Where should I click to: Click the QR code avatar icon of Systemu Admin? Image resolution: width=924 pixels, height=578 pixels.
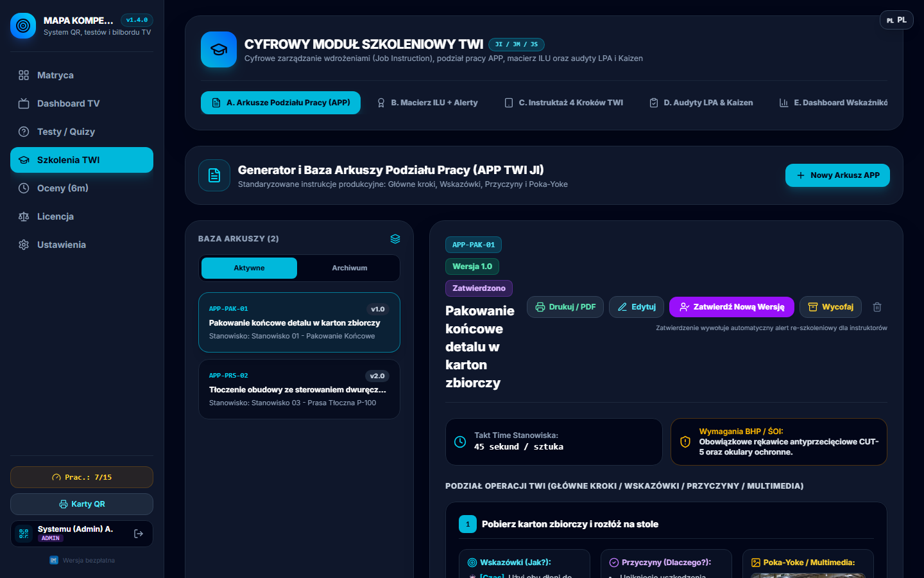[x=24, y=534]
